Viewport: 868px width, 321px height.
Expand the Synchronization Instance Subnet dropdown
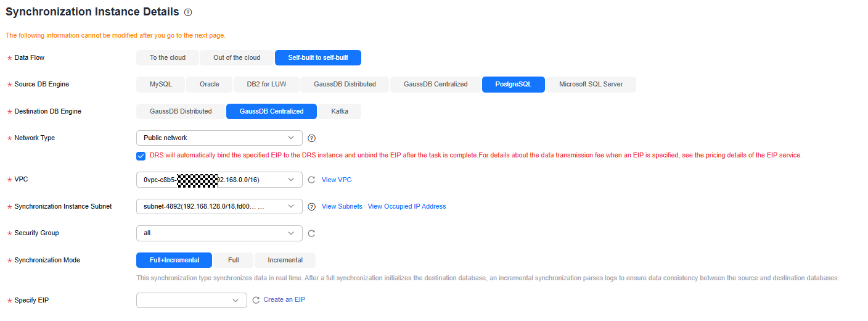point(219,206)
